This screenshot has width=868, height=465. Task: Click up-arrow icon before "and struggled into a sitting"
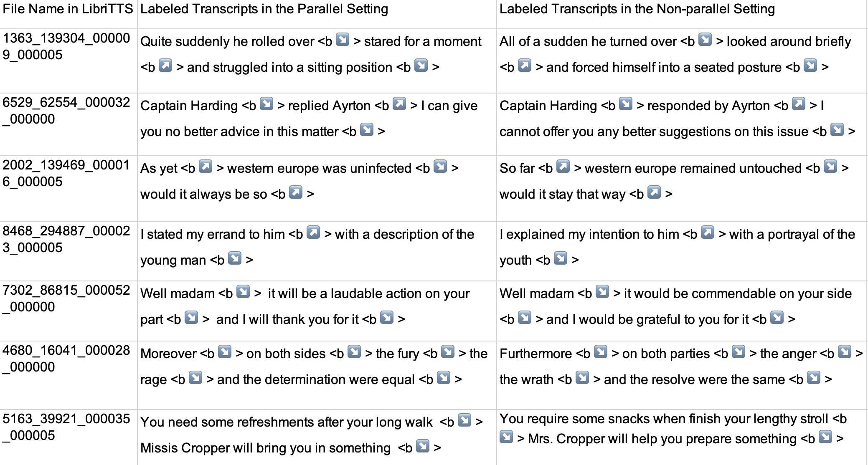[x=165, y=66]
